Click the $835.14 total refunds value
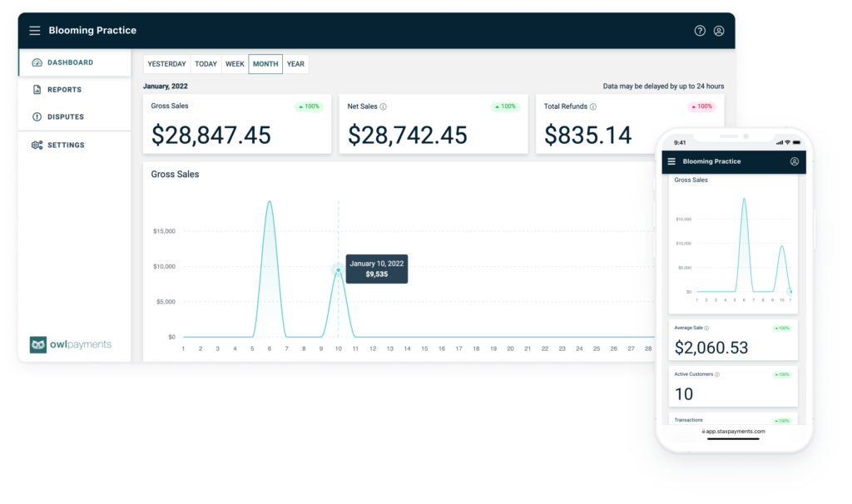This screenshot has width=852, height=504. point(588,135)
